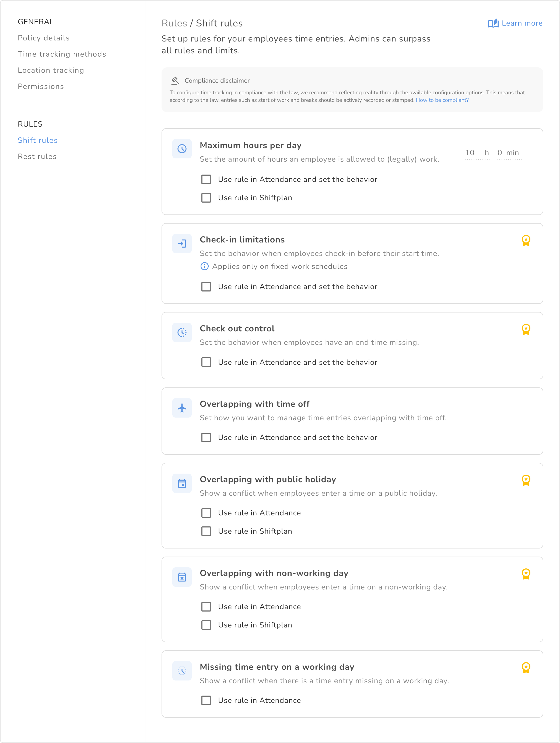The image size is (560, 743).
Task: Click the clock icon for Maximum hours per day
Action: point(182,149)
